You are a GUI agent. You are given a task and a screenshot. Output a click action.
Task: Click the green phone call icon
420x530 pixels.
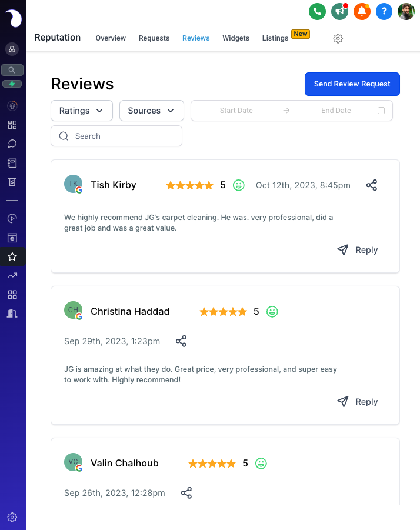click(x=317, y=12)
